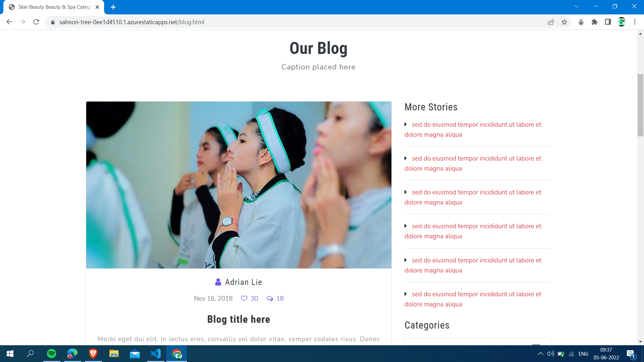Image resolution: width=644 pixels, height=362 pixels.
Task: Toggle the hidden icons chevron in system tray
Action: pos(540,354)
